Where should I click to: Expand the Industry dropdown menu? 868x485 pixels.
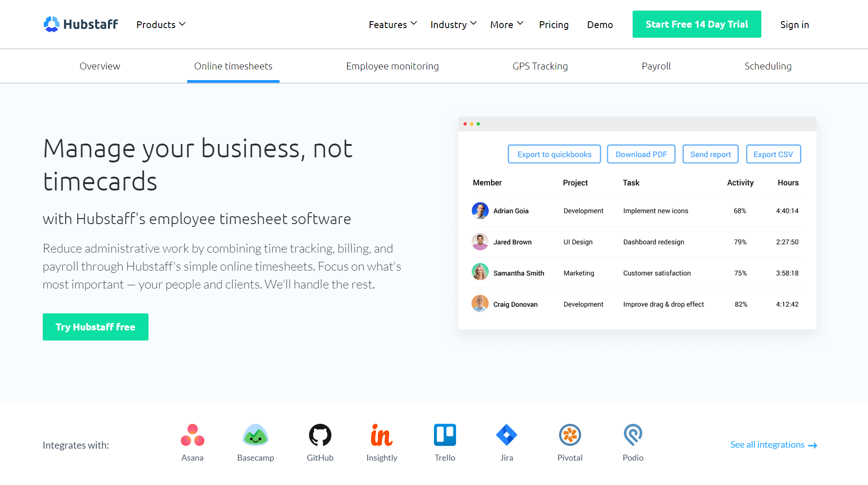[453, 24]
